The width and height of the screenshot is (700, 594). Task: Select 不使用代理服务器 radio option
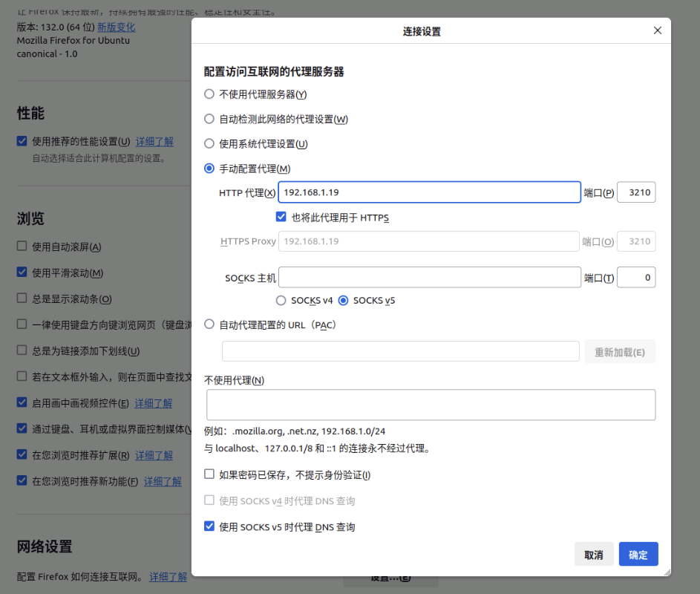[209, 94]
